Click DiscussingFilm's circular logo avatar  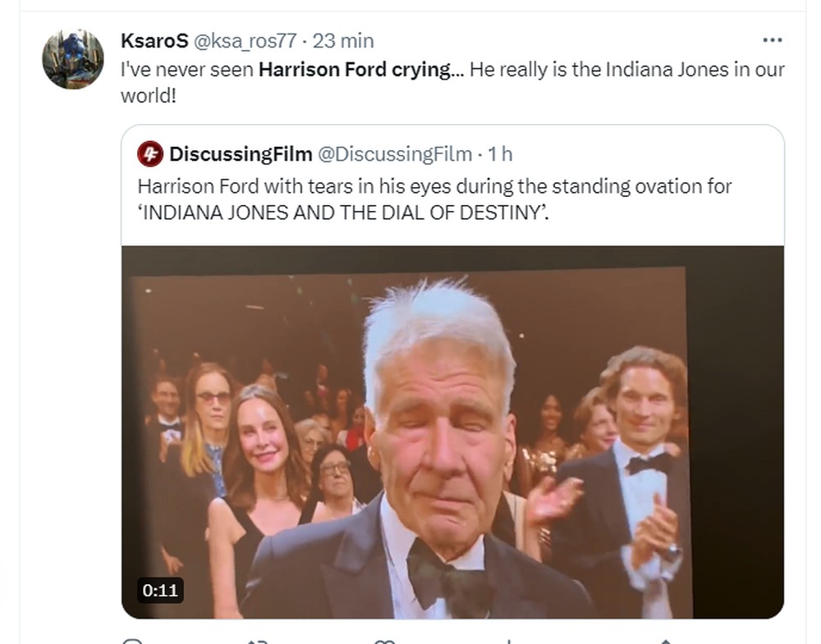pyautogui.click(x=149, y=152)
